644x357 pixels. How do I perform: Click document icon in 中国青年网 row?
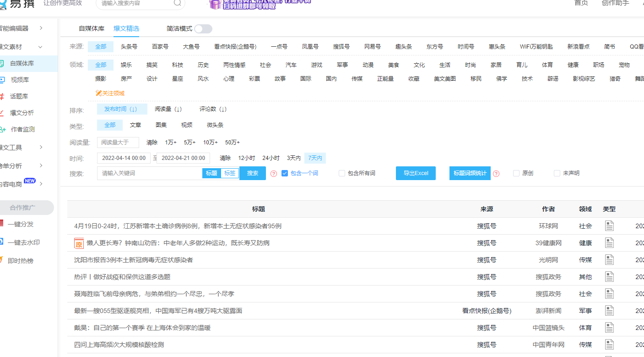coord(609,345)
